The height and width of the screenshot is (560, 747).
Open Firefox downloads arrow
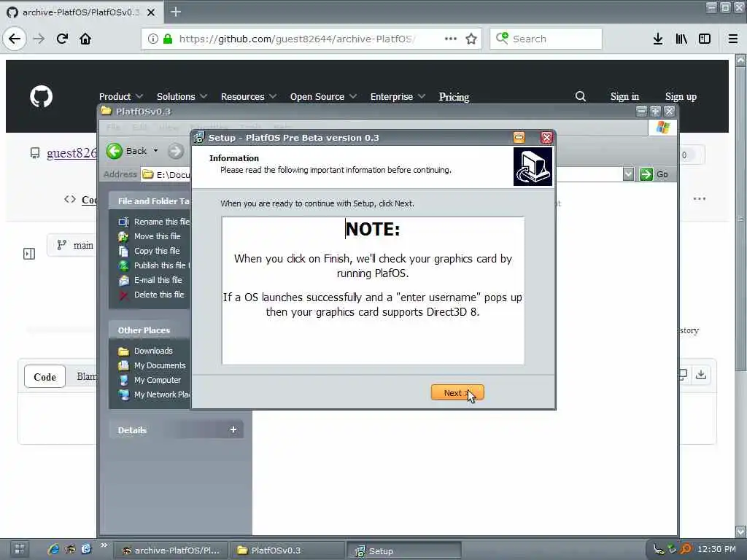[x=658, y=39]
